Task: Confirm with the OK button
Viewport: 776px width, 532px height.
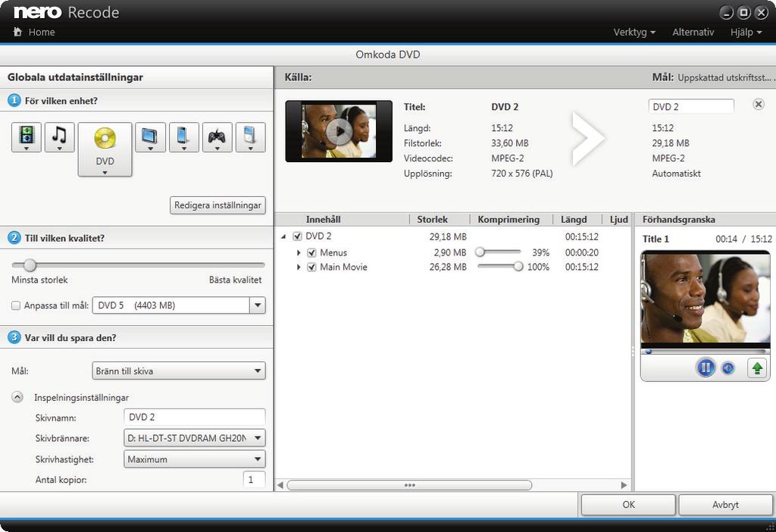Action: pyautogui.click(x=628, y=504)
